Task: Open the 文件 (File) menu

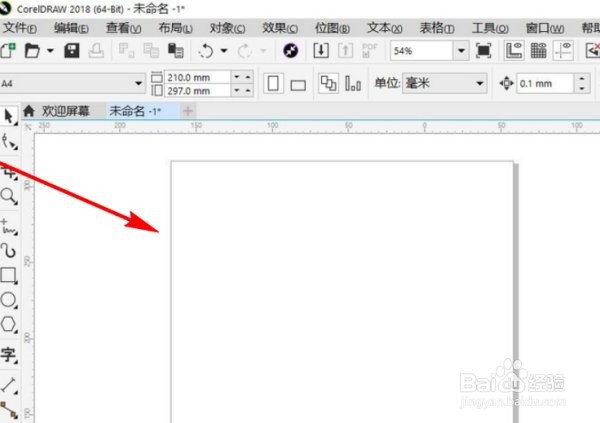Action: pyautogui.click(x=20, y=28)
